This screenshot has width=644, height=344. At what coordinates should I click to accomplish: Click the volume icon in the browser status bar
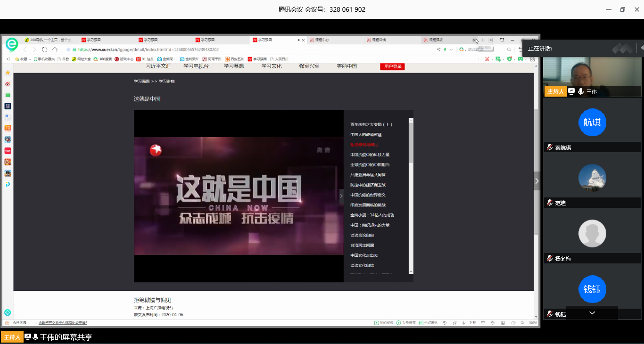point(513,323)
